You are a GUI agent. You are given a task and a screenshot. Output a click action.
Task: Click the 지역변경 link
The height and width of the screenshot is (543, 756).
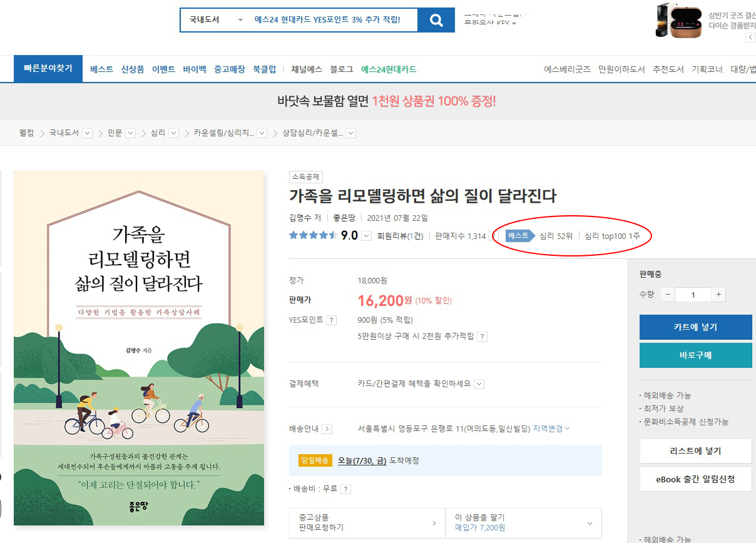[551, 429]
